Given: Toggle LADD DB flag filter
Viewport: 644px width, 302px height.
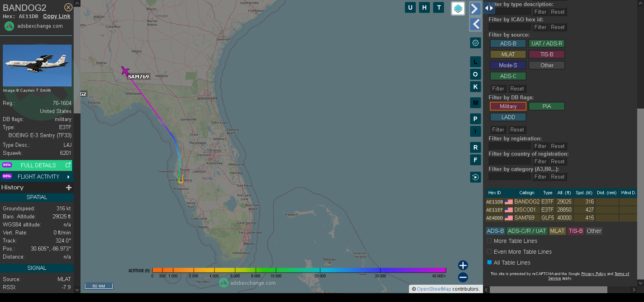Looking at the screenshot, I should 508,117.
